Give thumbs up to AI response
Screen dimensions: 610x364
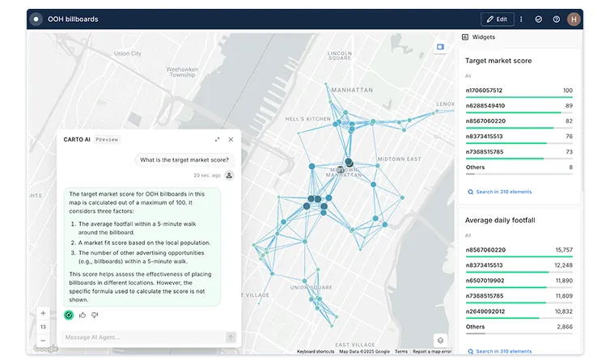pos(83,315)
